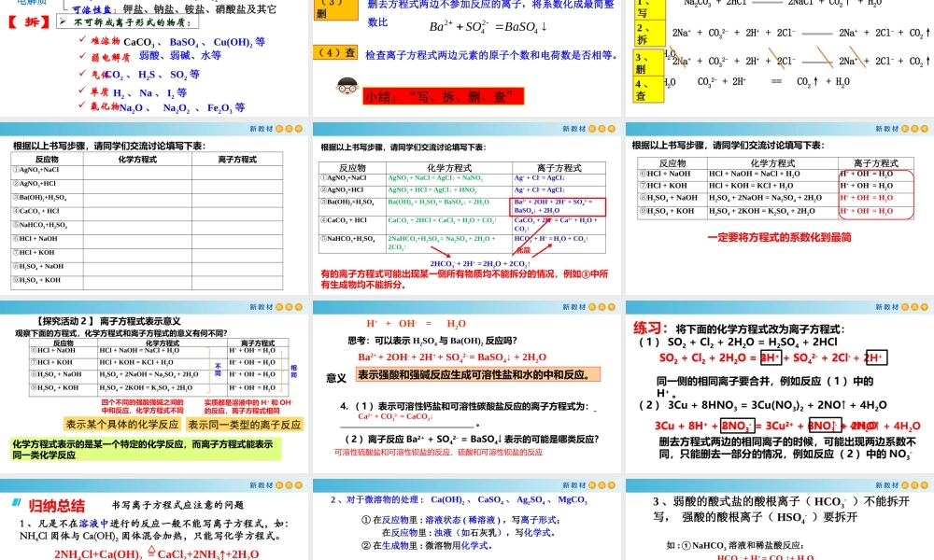Image resolution: width=934 pixels, height=560 pixels.
Task: Open the Na2CO3 + 2HCl four-step example slide
Action: (780, 58)
